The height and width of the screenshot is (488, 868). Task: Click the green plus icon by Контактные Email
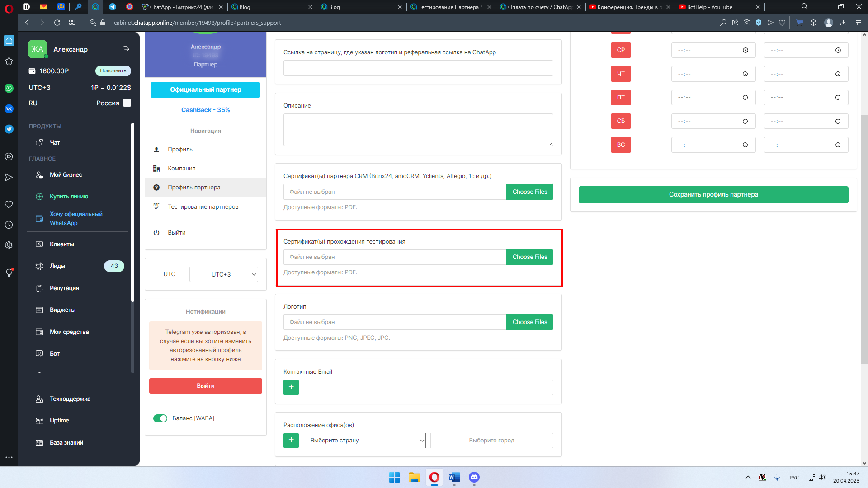coord(291,387)
